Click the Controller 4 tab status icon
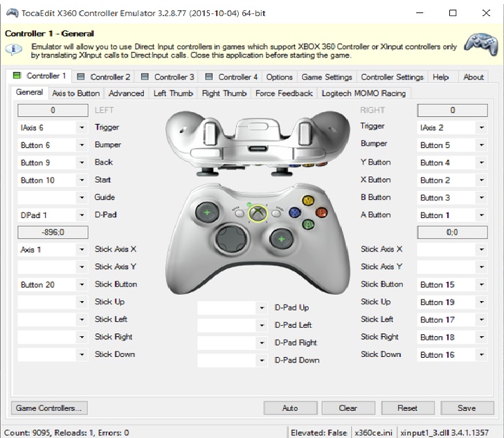The image size is (504, 438). pos(209,77)
